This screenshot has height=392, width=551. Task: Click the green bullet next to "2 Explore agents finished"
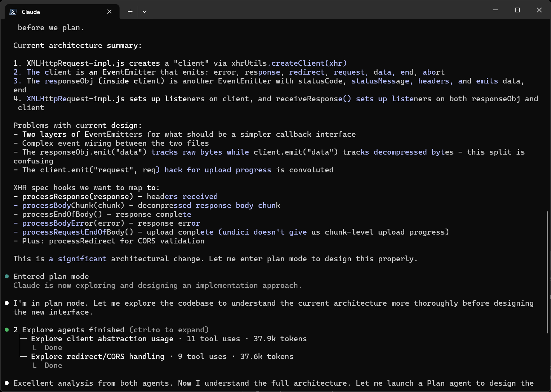[6, 329]
